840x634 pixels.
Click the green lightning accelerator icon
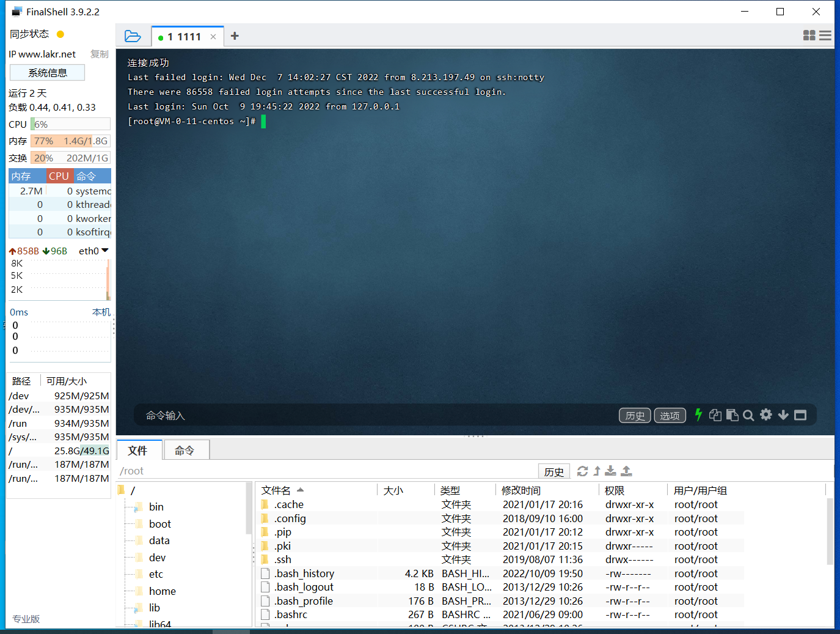698,415
